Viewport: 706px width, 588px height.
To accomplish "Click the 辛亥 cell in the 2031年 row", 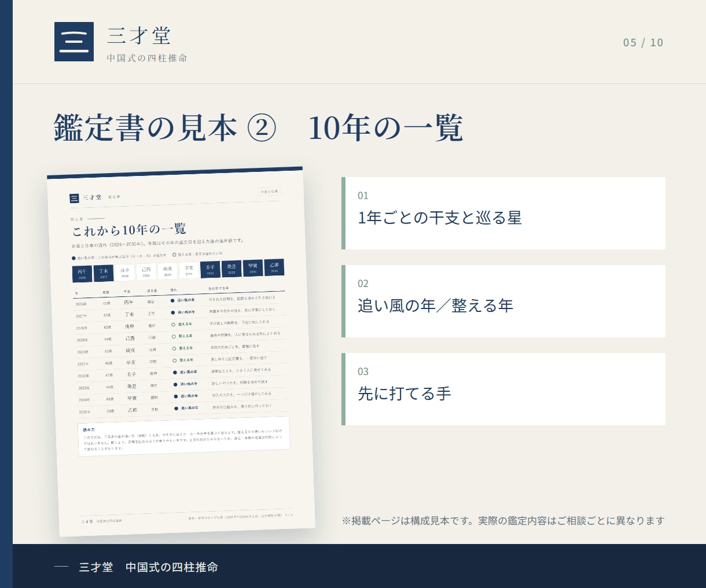I will (131, 362).
